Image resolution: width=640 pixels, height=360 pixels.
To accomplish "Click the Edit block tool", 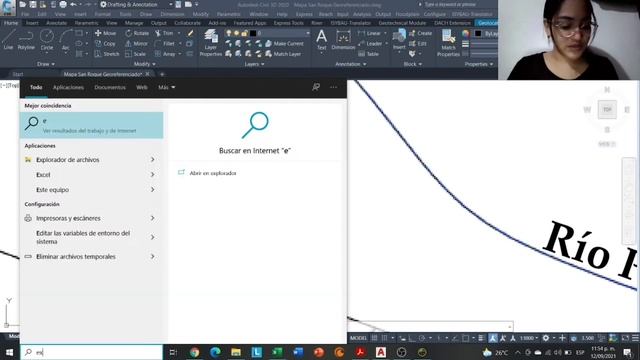I will 418,43.
